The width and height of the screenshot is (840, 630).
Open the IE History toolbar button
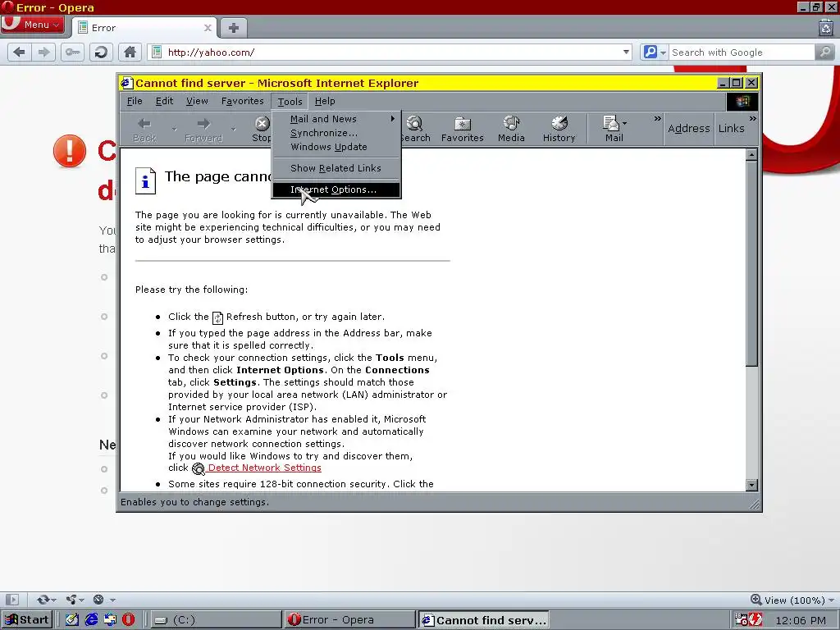point(559,130)
